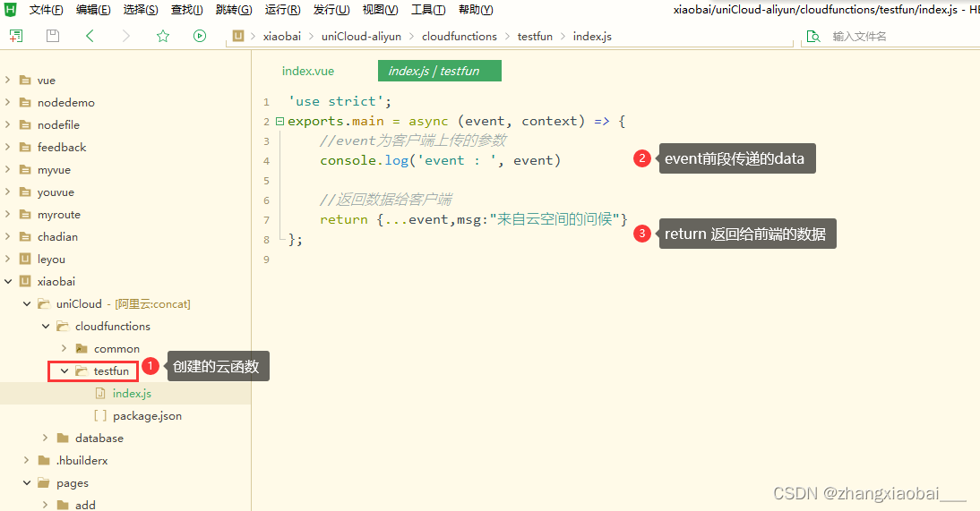Click the new file toolbar icon
The height and width of the screenshot is (511, 980).
[x=16, y=37]
